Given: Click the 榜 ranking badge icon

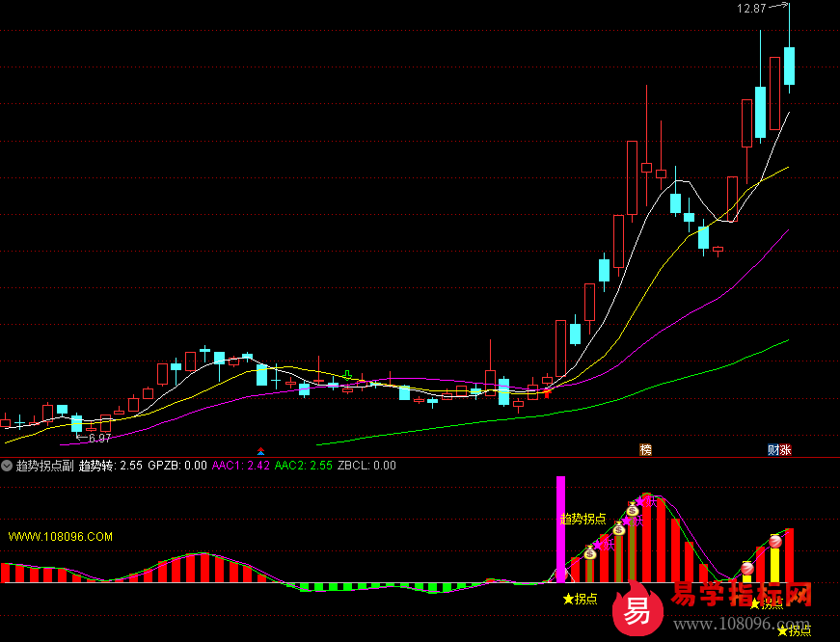Looking at the screenshot, I should tap(645, 449).
